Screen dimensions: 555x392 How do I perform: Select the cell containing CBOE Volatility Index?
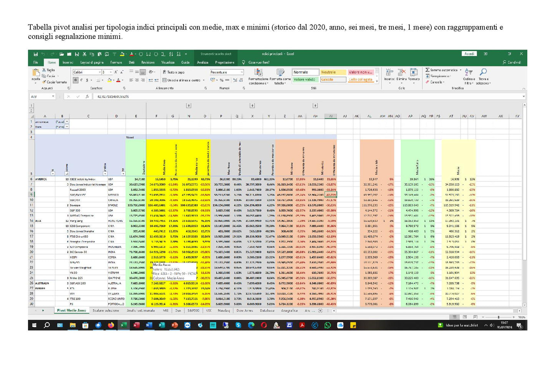point(88,179)
